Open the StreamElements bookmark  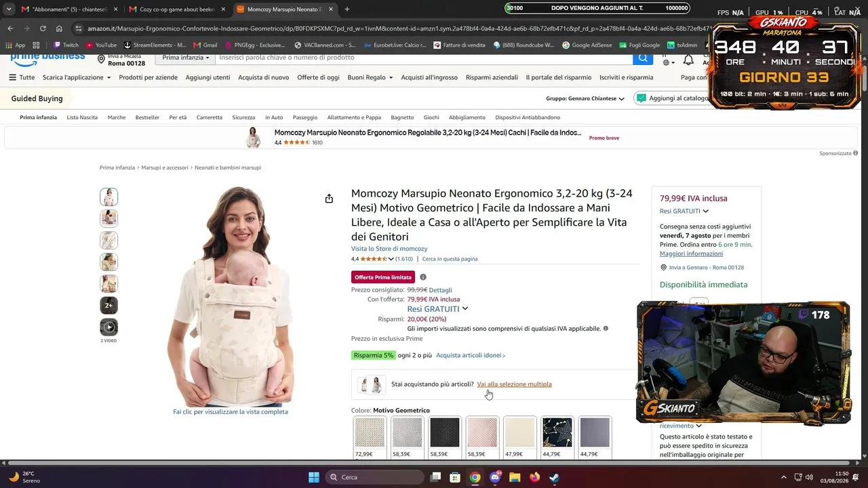(155, 45)
